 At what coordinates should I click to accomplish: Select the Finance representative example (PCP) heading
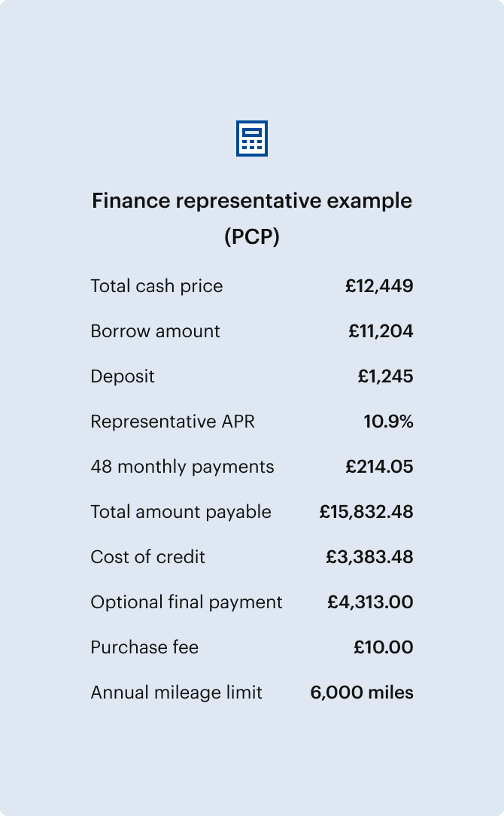click(252, 218)
